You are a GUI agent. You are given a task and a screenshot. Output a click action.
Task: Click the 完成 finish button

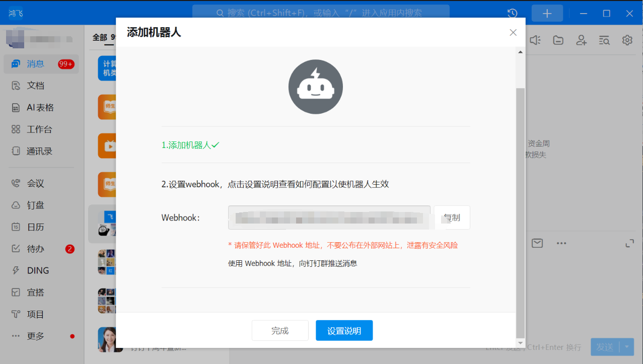pos(280,331)
